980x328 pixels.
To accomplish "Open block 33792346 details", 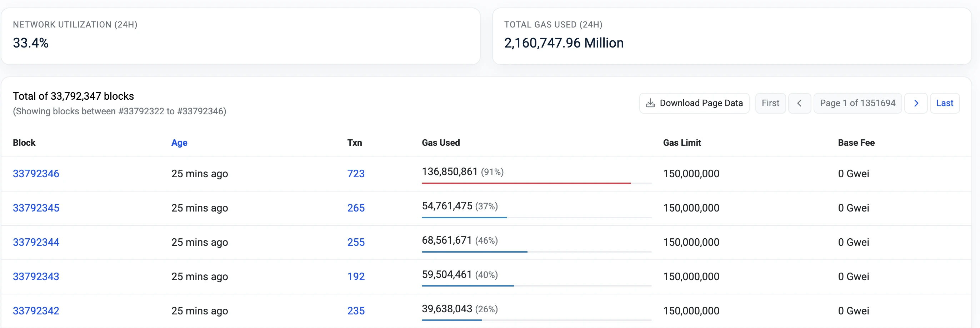I will tap(36, 174).
